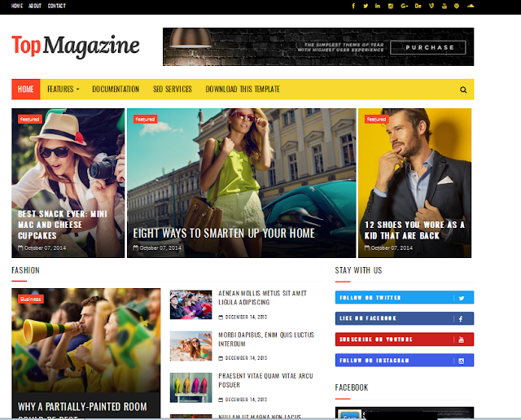Image resolution: width=521 pixels, height=420 pixels.
Task: Open the Instagram icon in the top bar
Action: (x=391, y=6)
